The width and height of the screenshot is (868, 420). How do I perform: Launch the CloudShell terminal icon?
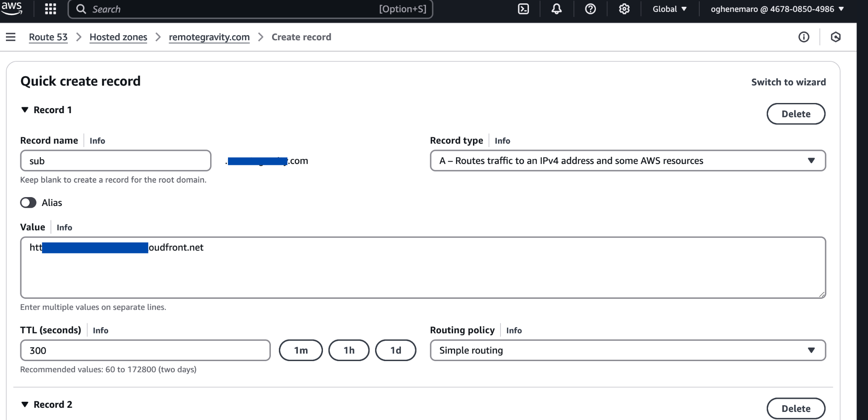tap(523, 9)
